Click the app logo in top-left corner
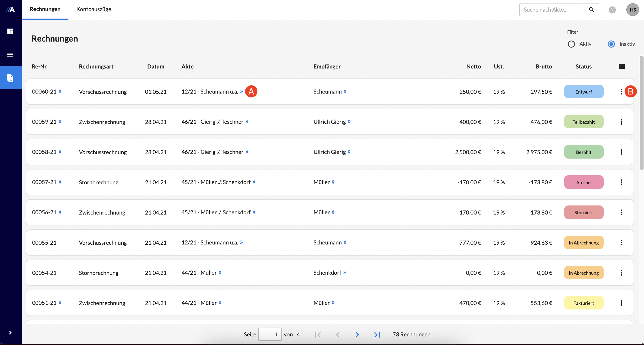 coord(10,10)
